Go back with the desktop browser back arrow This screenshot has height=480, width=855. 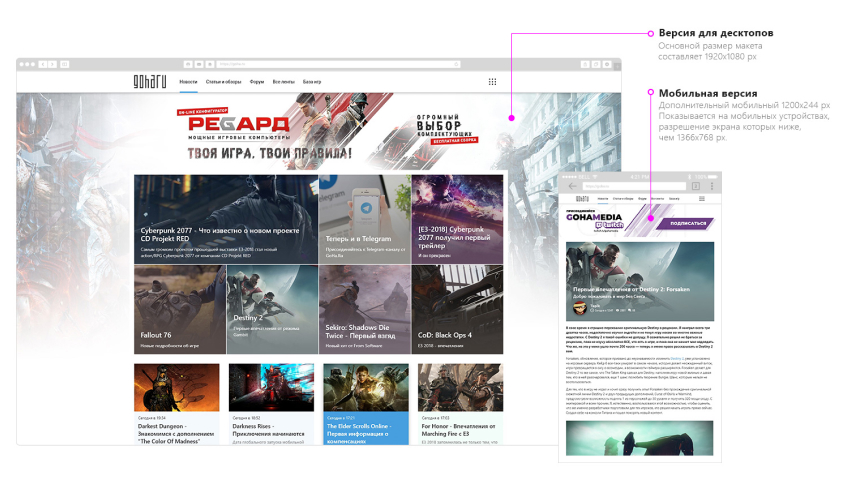[43, 64]
